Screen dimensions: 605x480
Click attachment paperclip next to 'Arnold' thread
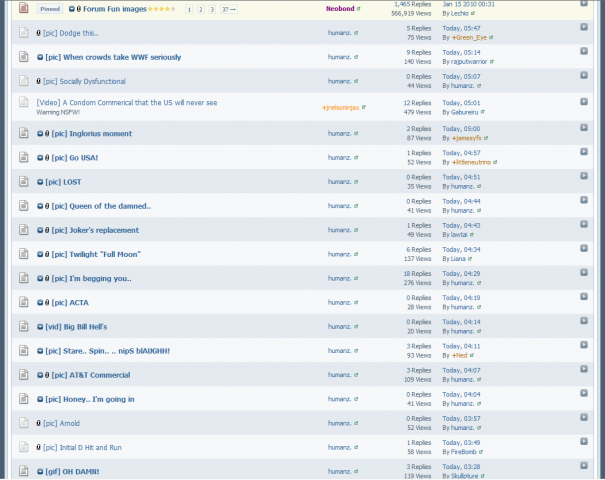point(39,423)
